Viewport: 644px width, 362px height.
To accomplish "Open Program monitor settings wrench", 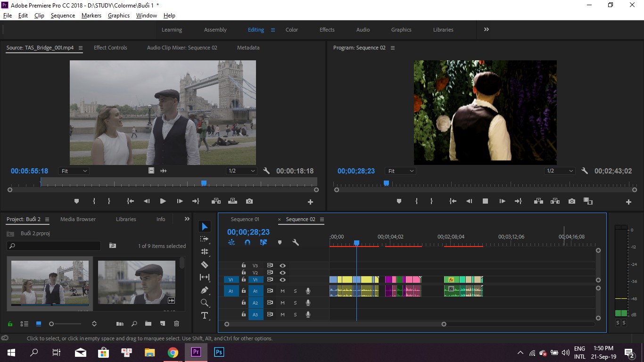I will click(x=585, y=171).
